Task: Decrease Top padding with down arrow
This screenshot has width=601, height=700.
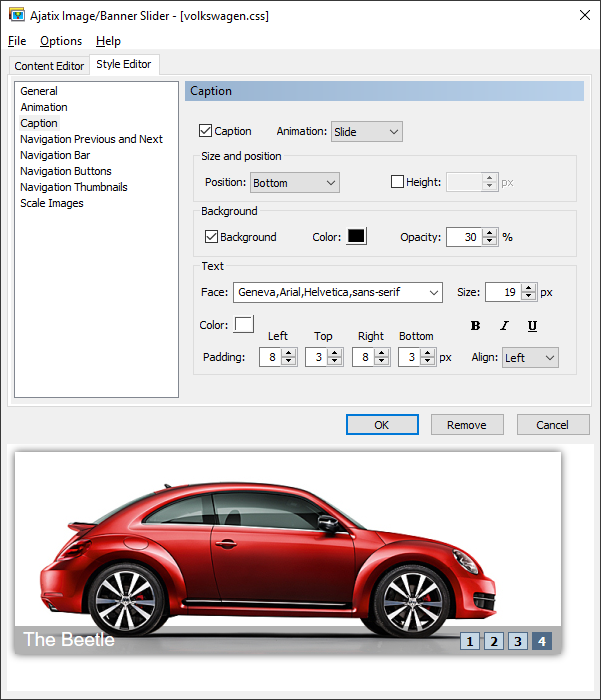Action: coord(334,362)
